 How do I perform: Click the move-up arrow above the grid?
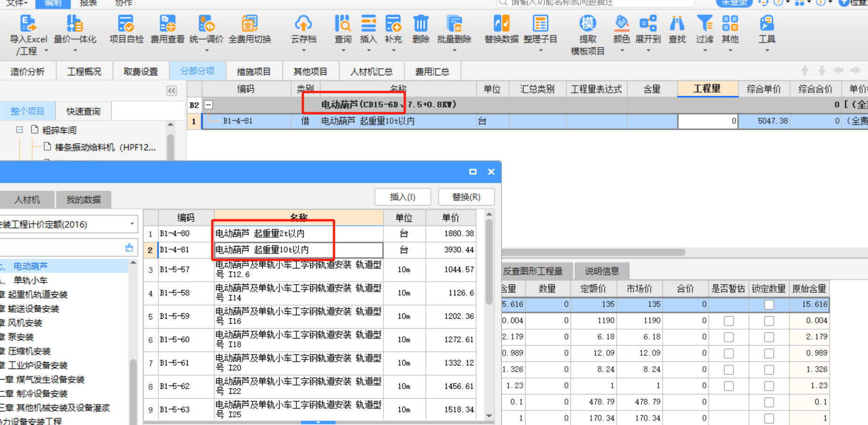point(805,71)
